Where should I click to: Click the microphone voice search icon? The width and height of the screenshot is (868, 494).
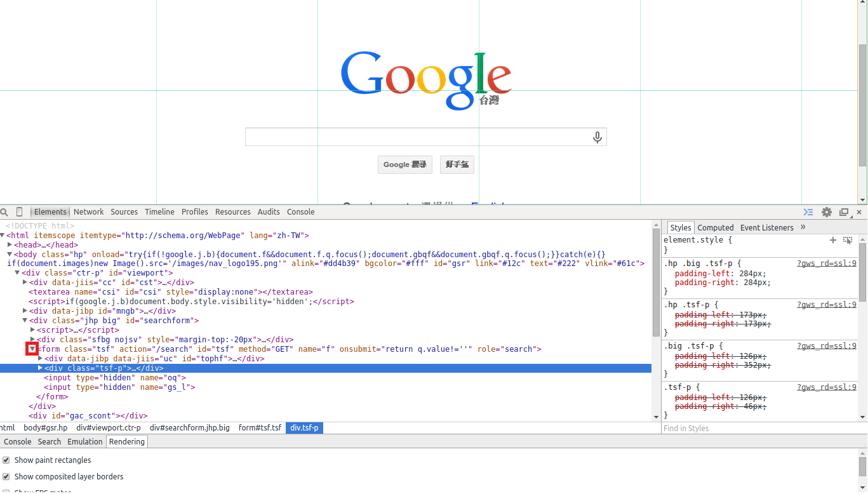(x=597, y=137)
